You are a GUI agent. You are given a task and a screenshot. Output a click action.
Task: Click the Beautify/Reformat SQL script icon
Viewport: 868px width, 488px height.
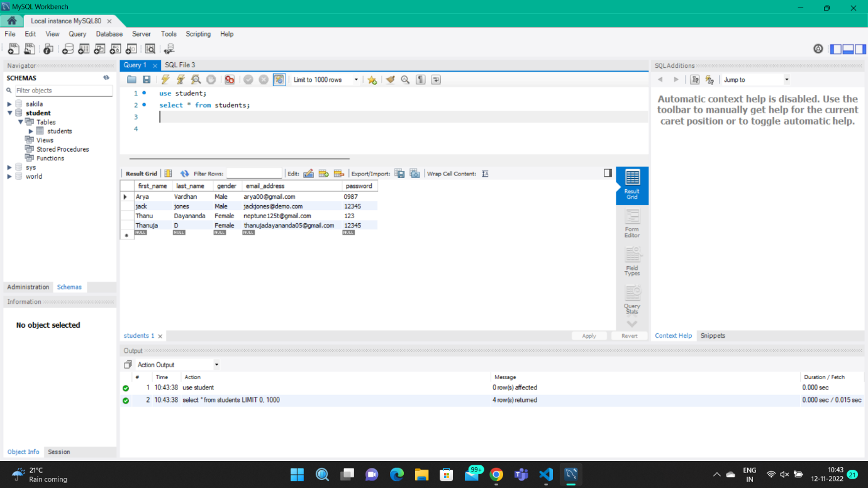click(390, 79)
